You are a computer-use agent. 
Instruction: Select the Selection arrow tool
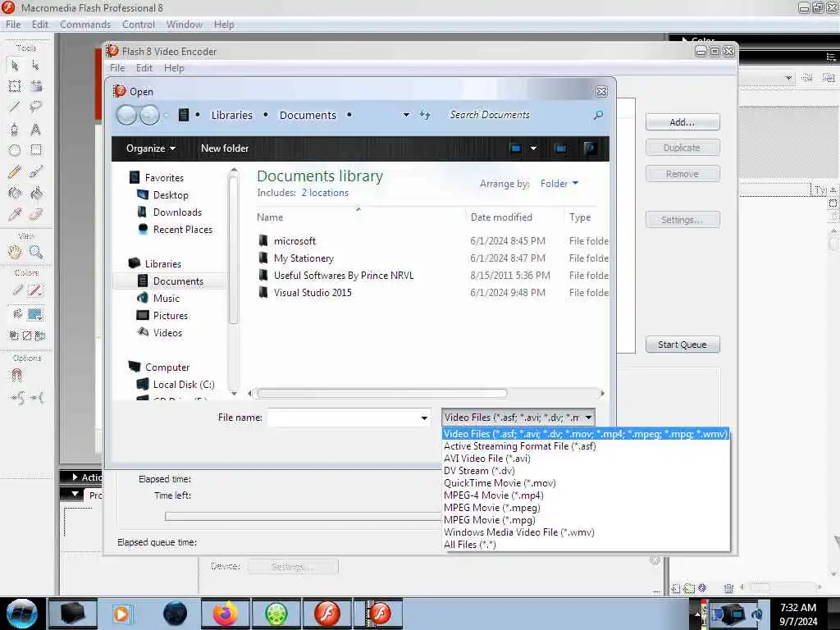pyautogui.click(x=15, y=66)
